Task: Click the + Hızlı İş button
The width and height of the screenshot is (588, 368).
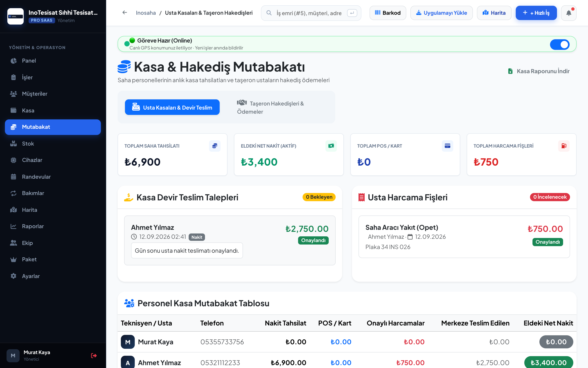Action: pos(536,13)
